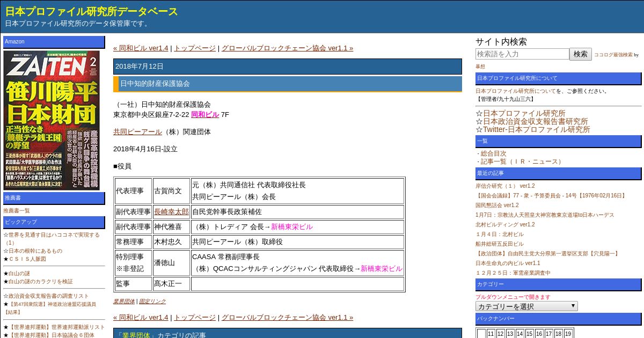Open the 暴想 link
Screen dimensions: 644x338
click(480, 67)
